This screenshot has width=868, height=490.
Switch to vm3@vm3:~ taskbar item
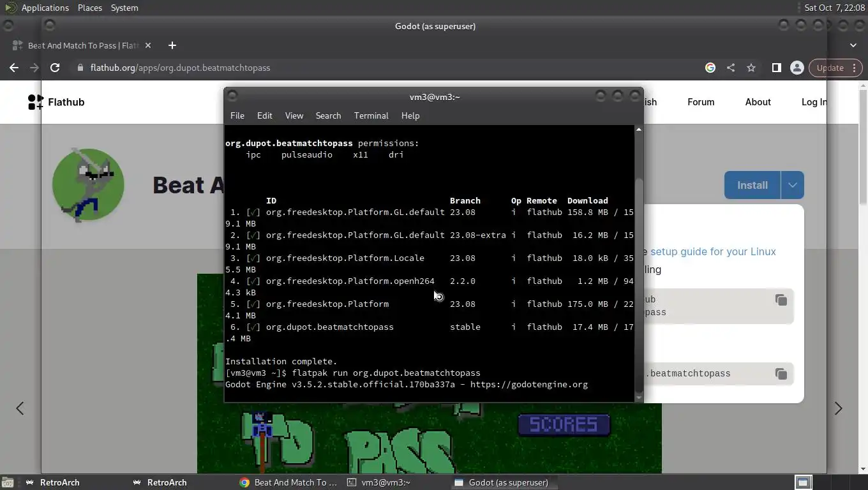tap(396, 482)
